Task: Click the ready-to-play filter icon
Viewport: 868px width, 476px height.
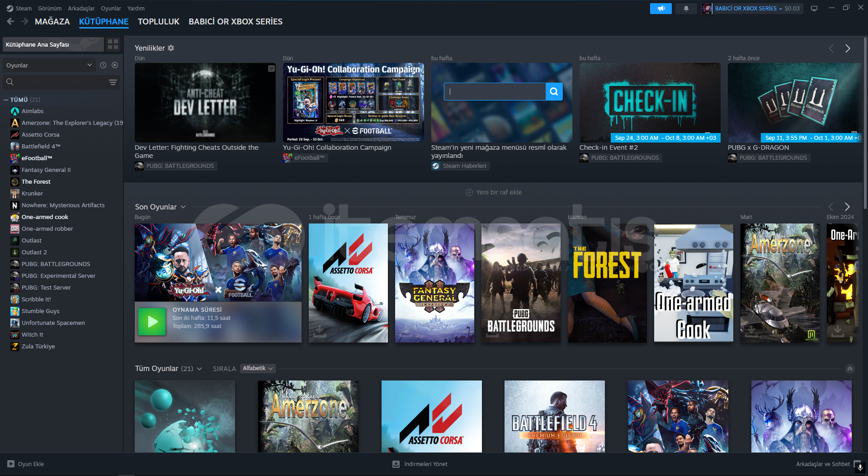Action: point(115,65)
